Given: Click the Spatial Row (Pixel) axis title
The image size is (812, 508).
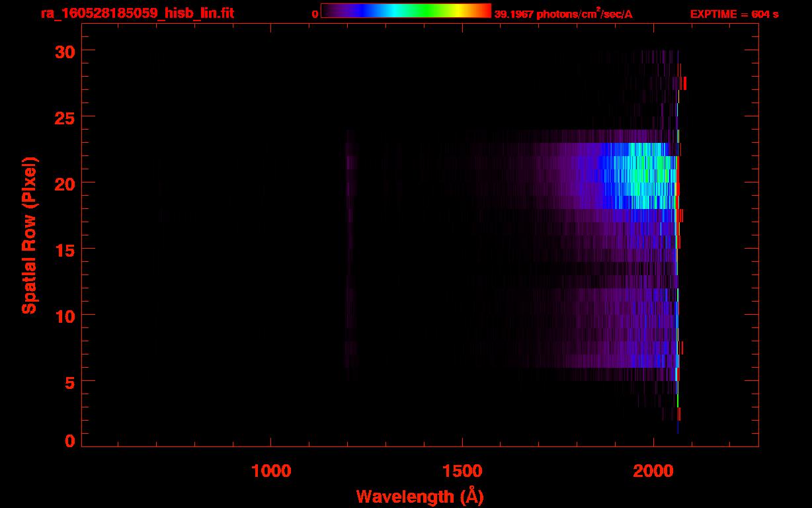Looking at the screenshot, I should [x=29, y=235].
